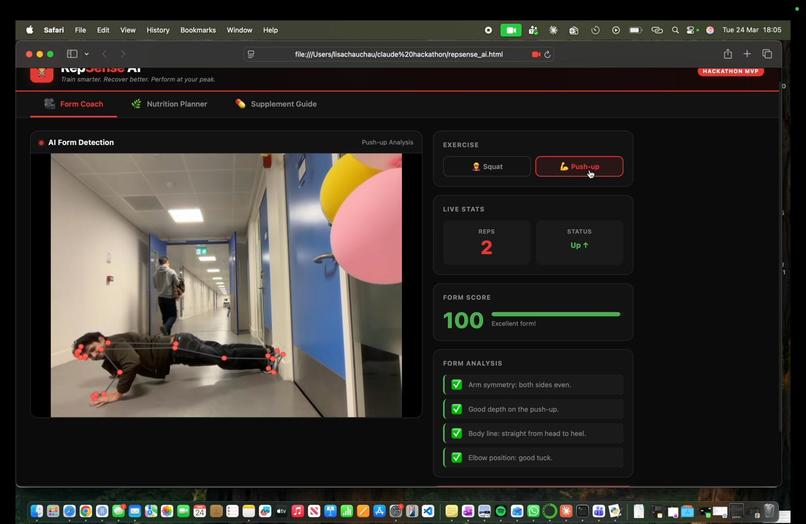The image size is (806, 524).
Task: Open a new Safari tab
Action: tap(747, 54)
